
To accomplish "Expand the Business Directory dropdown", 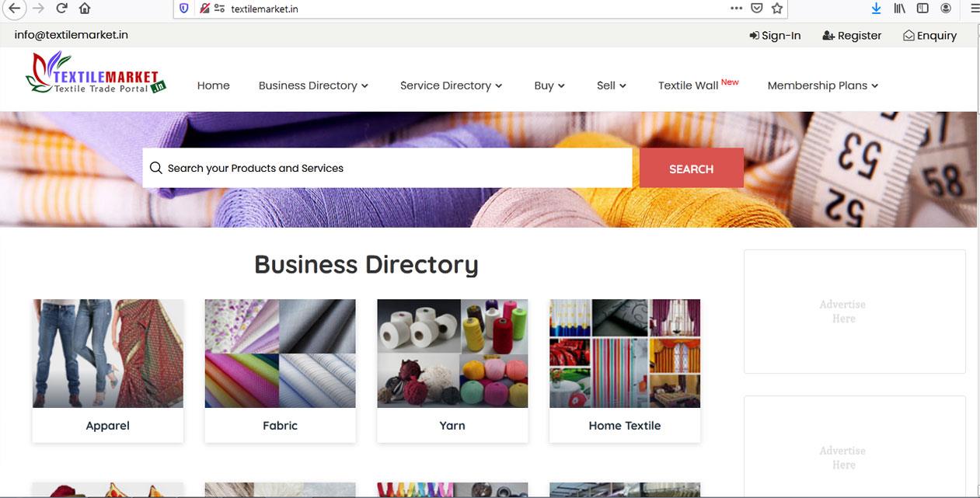I will click(313, 85).
